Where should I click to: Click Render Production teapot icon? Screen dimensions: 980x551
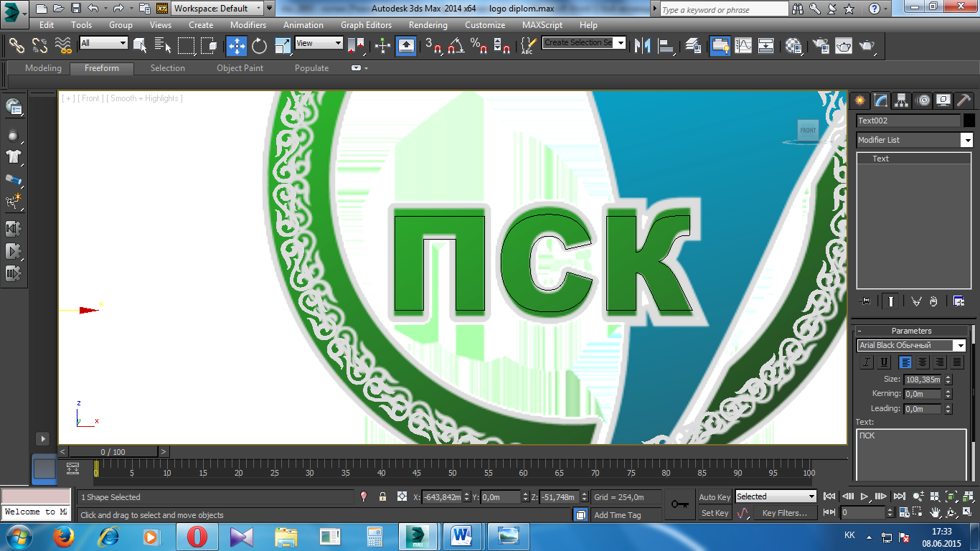[867, 46]
